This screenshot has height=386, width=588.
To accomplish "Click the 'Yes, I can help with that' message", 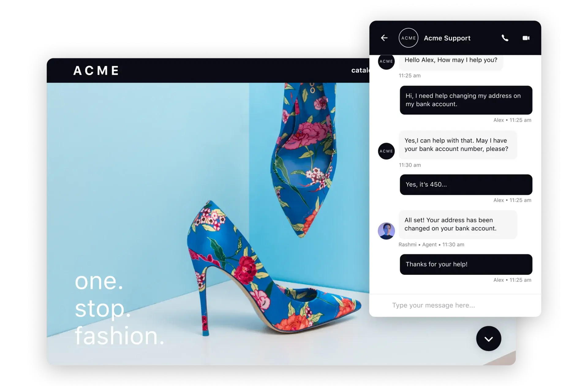I will pos(458,145).
